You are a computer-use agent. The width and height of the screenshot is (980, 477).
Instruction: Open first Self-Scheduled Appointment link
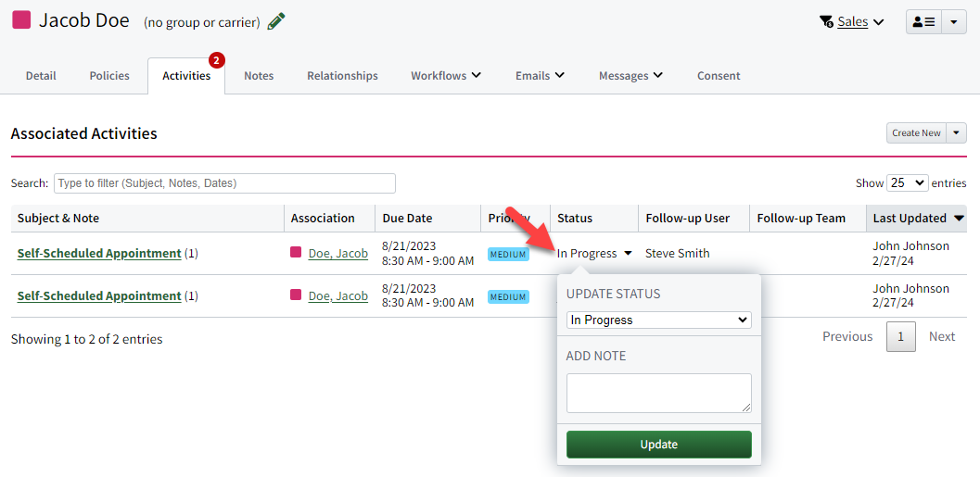(99, 254)
